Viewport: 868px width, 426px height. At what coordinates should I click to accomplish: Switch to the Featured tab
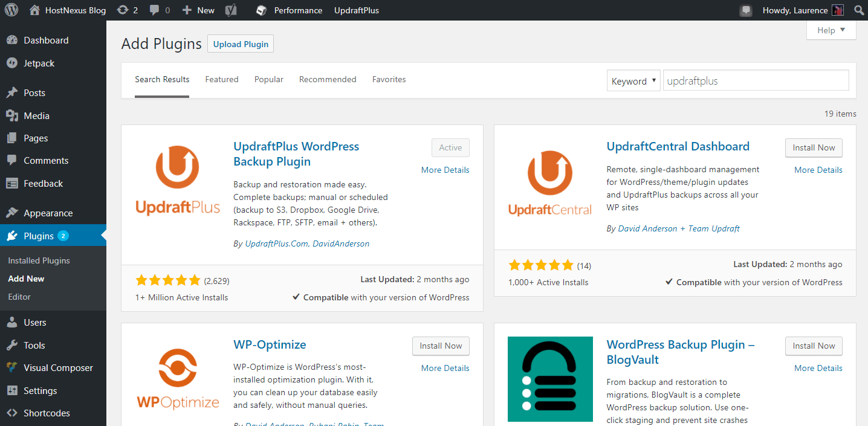pos(222,79)
